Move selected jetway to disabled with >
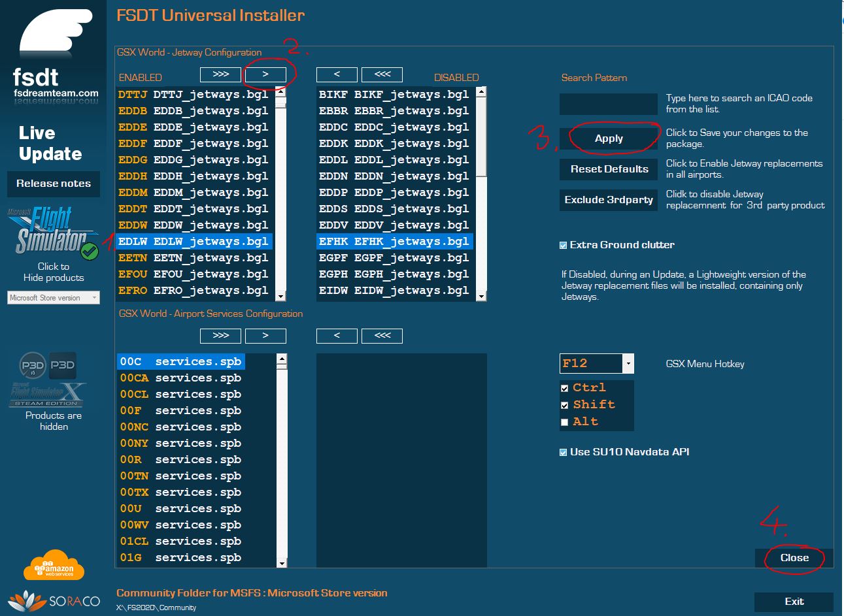 point(265,74)
